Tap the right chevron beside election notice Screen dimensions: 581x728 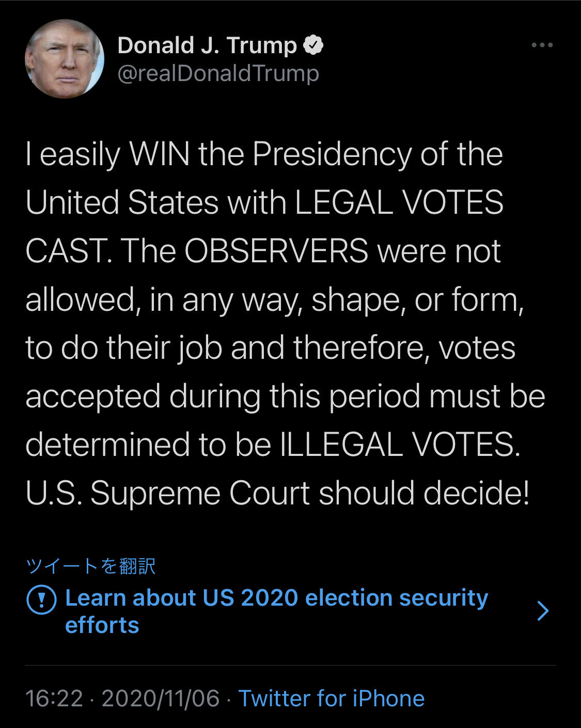pyautogui.click(x=543, y=611)
